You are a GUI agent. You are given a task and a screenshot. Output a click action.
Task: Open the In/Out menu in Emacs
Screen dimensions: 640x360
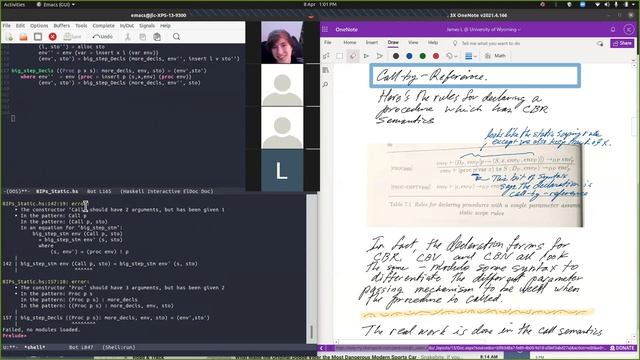pyautogui.click(x=127, y=26)
